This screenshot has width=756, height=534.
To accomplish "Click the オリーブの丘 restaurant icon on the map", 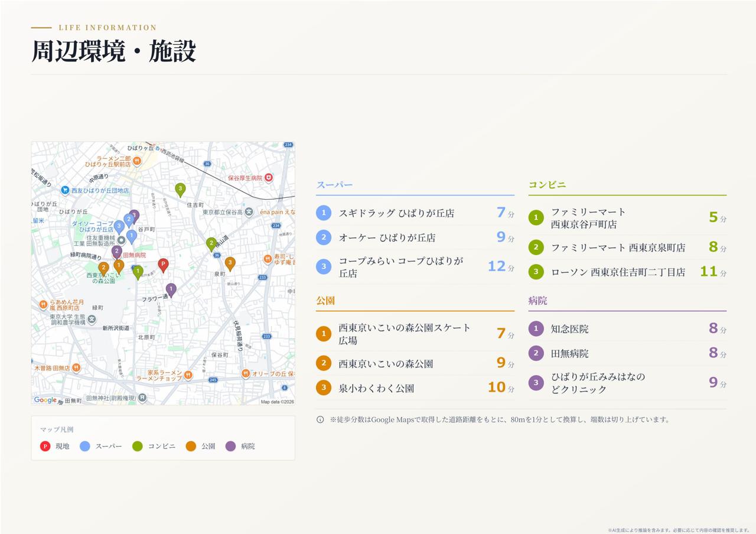I will click(x=245, y=373).
